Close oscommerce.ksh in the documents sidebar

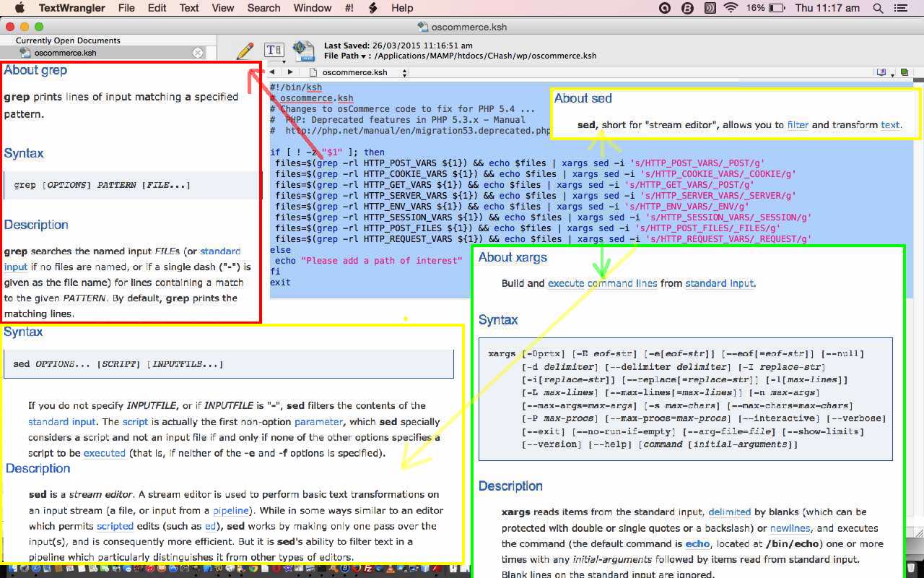click(198, 53)
